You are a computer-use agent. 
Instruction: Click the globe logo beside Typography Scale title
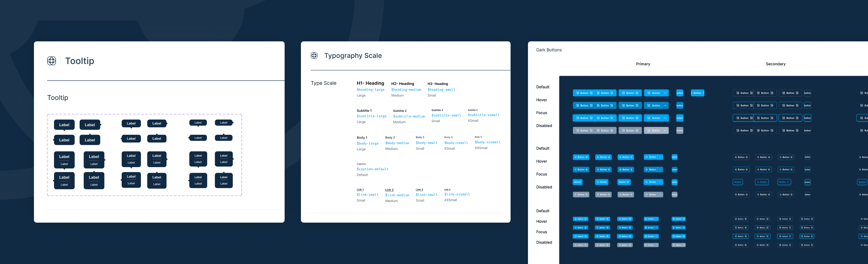coord(314,55)
